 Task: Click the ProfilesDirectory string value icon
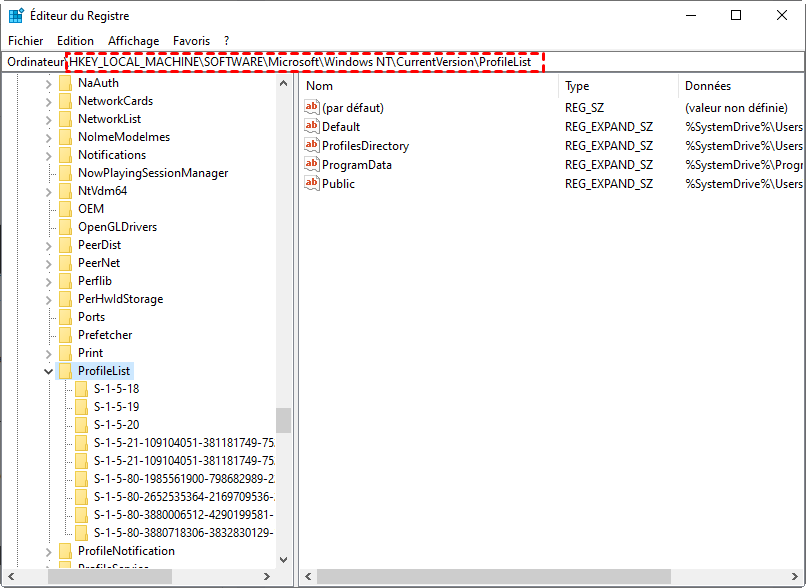tap(311, 146)
